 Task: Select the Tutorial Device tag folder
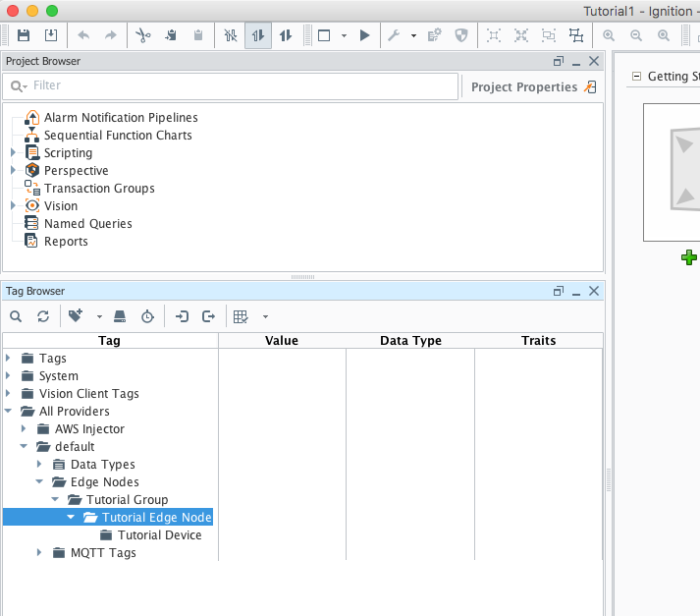(159, 535)
